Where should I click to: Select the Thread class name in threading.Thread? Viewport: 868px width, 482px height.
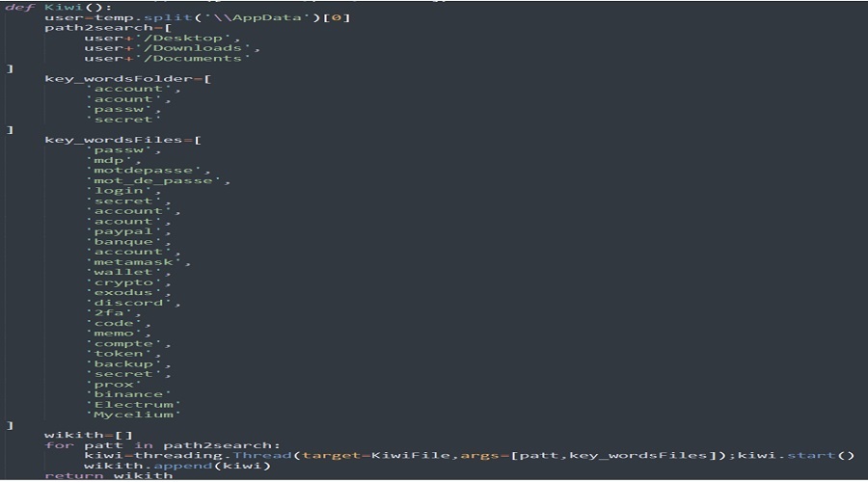261,456
